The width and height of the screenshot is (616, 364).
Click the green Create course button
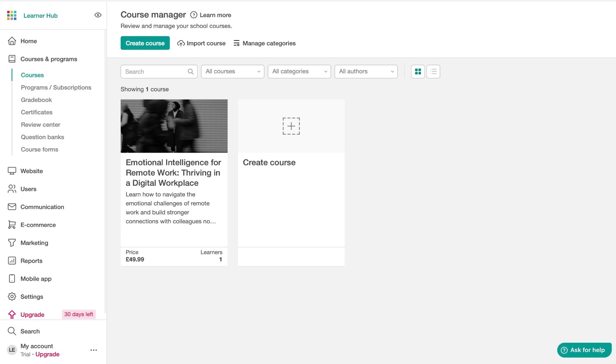(145, 43)
